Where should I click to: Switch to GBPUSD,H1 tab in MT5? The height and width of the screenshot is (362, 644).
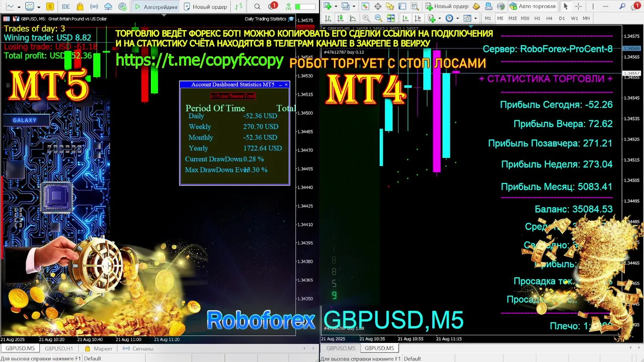59,348
